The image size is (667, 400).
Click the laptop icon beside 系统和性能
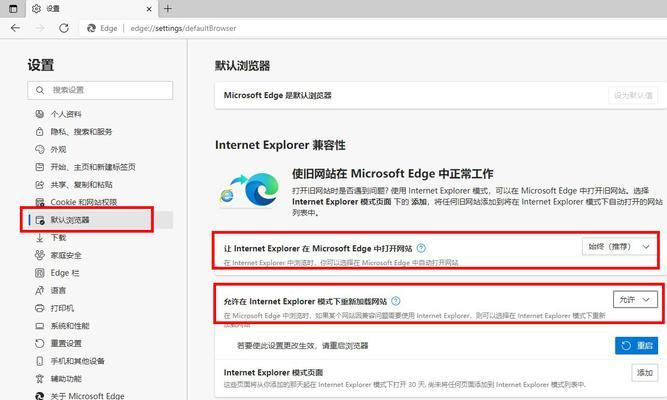point(40,326)
